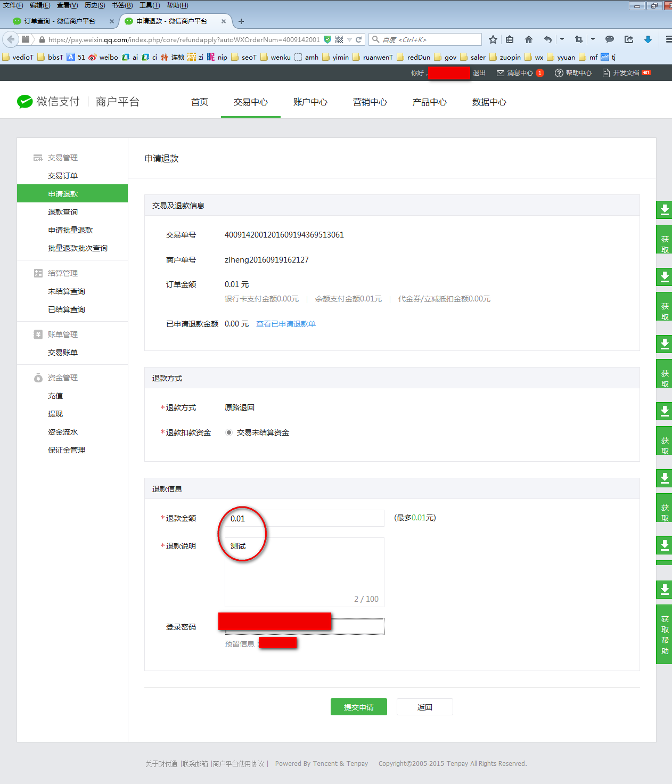Open the 账户中心 navigation tab
Viewport: 672px width, 784px height.
point(310,102)
